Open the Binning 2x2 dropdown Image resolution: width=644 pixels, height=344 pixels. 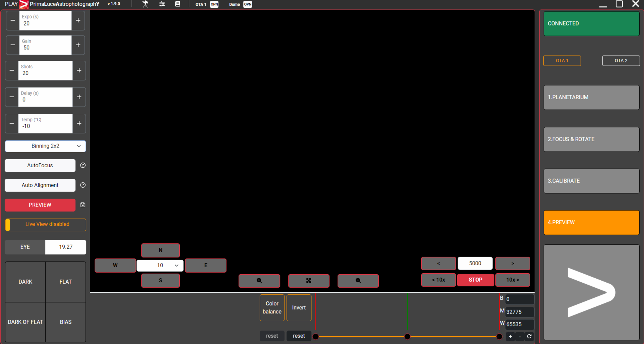click(x=45, y=146)
